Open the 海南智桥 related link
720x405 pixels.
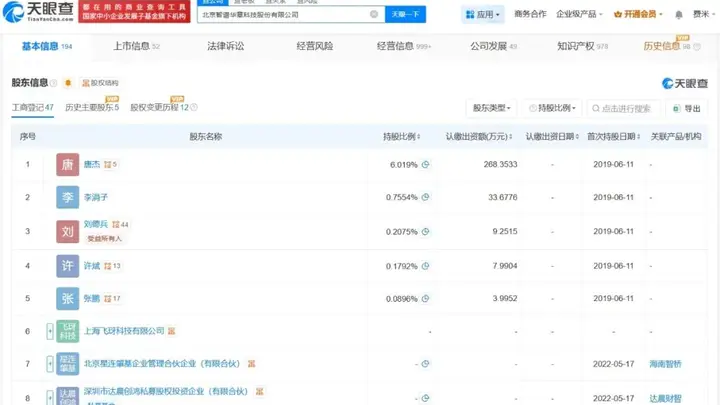[665, 364]
